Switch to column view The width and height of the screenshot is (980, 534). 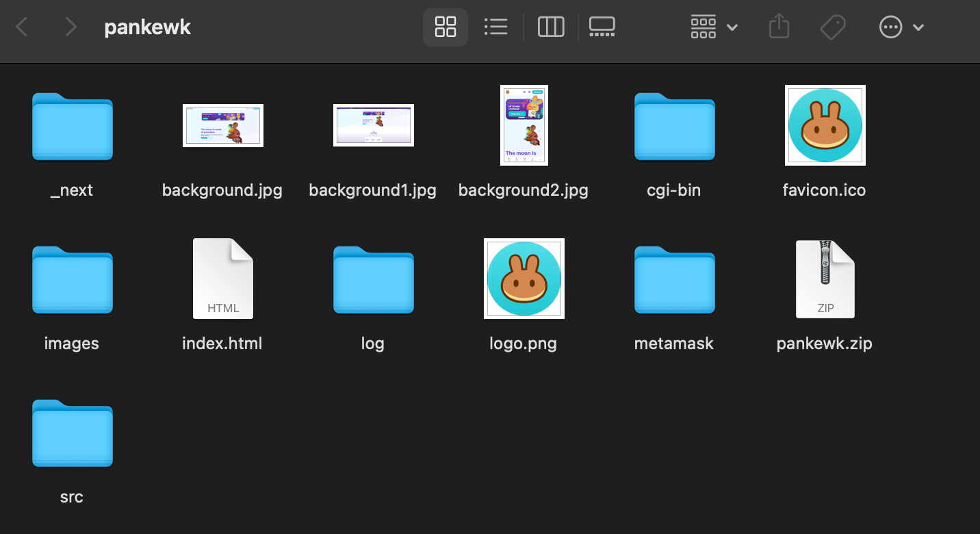[x=551, y=27]
